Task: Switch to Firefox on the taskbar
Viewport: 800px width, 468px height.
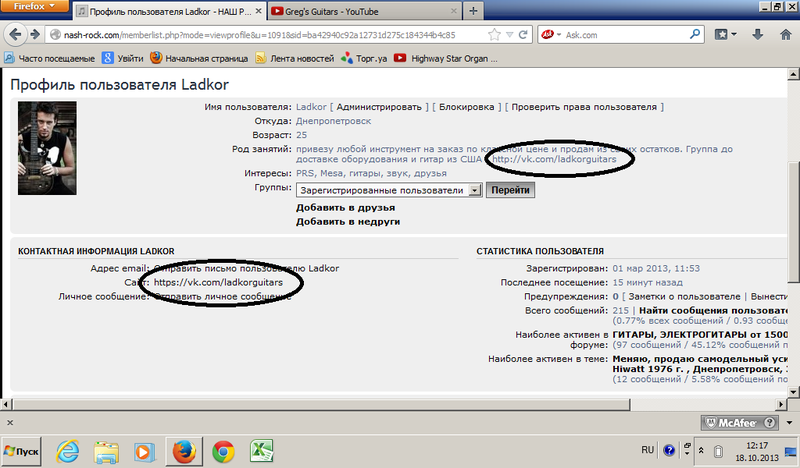Action: pos(184,452)
